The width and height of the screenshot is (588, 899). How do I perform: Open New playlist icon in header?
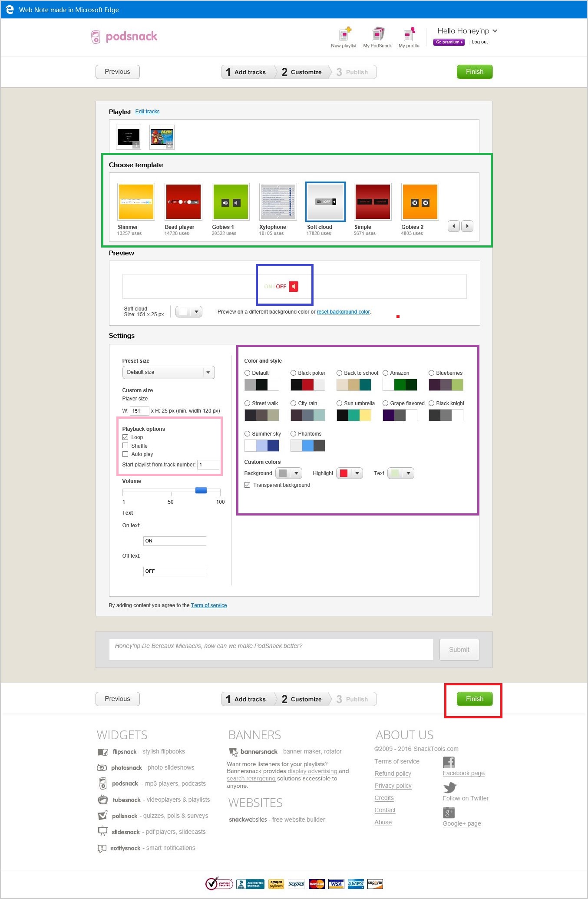(344, 34)
